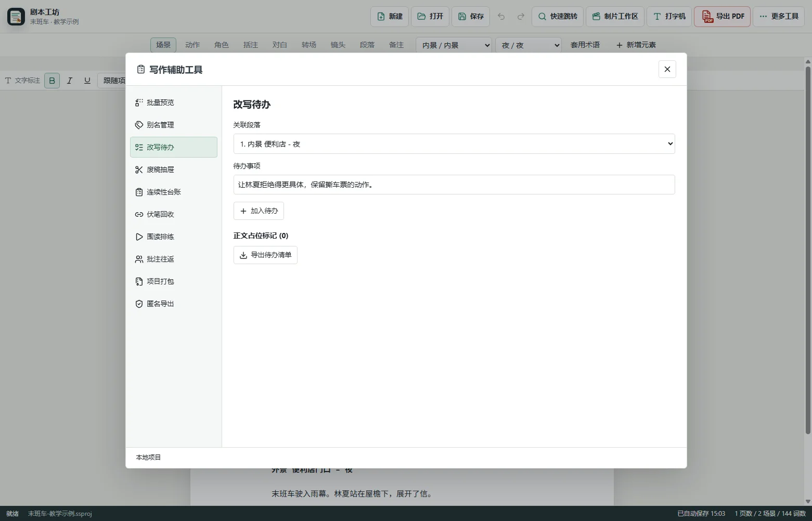812x521 pixels.
Task: Open the 批量预览 tool in sidebar
Action: point(173,102)
